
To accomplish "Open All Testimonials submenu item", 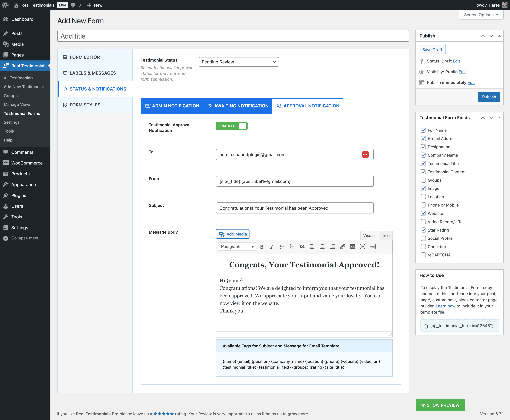I will click(18, 78).
